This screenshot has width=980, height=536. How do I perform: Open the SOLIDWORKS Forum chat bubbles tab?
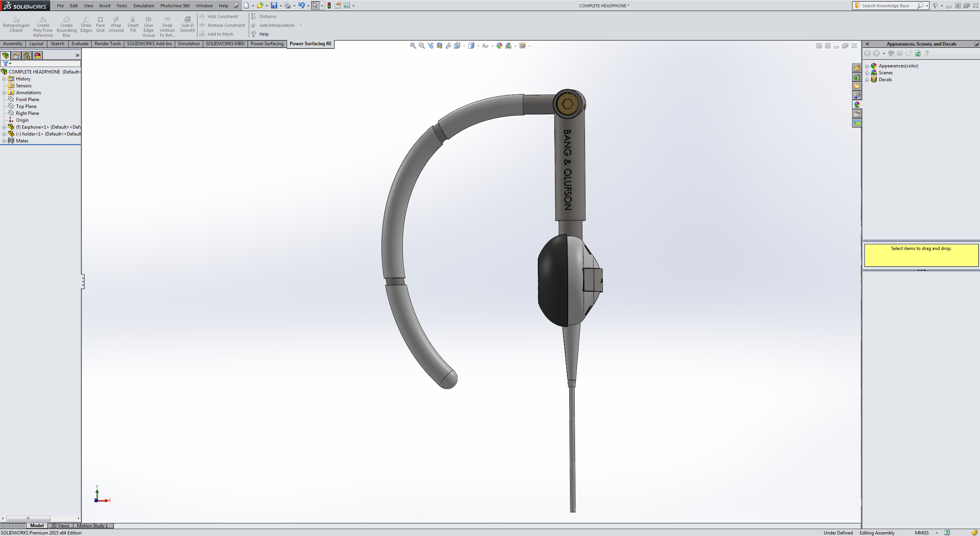(x=857, y=123)
